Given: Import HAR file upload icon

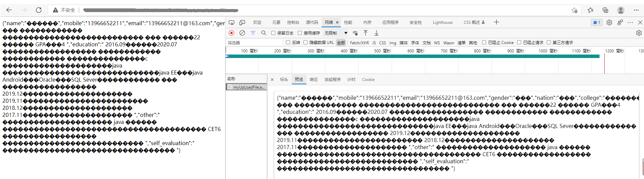Looking at the screenshot, I should [366, 33].
